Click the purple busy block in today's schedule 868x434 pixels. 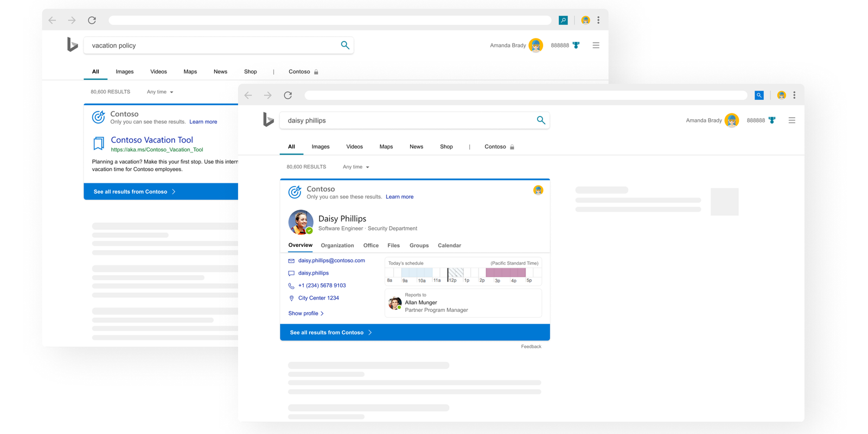tap(506, 272)
